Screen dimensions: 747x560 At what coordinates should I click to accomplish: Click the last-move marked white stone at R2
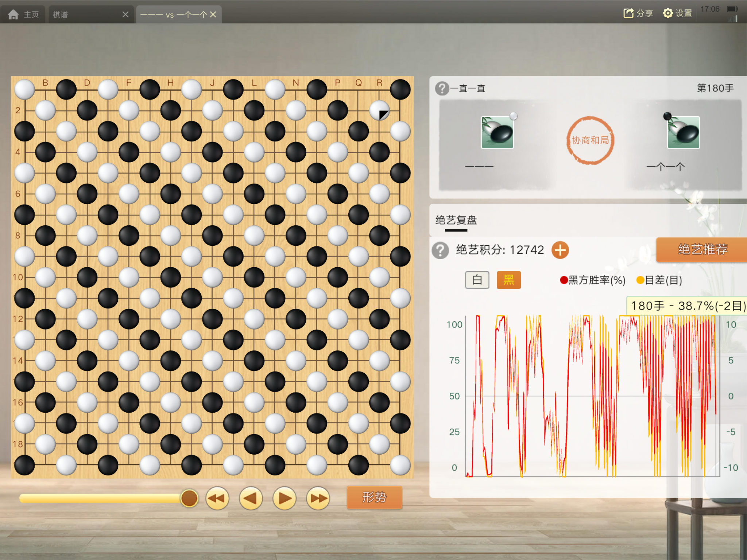pos(379,110)
